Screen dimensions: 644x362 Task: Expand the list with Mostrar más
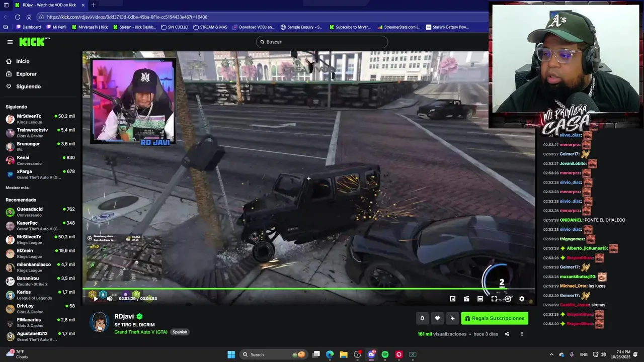(17, 188)
